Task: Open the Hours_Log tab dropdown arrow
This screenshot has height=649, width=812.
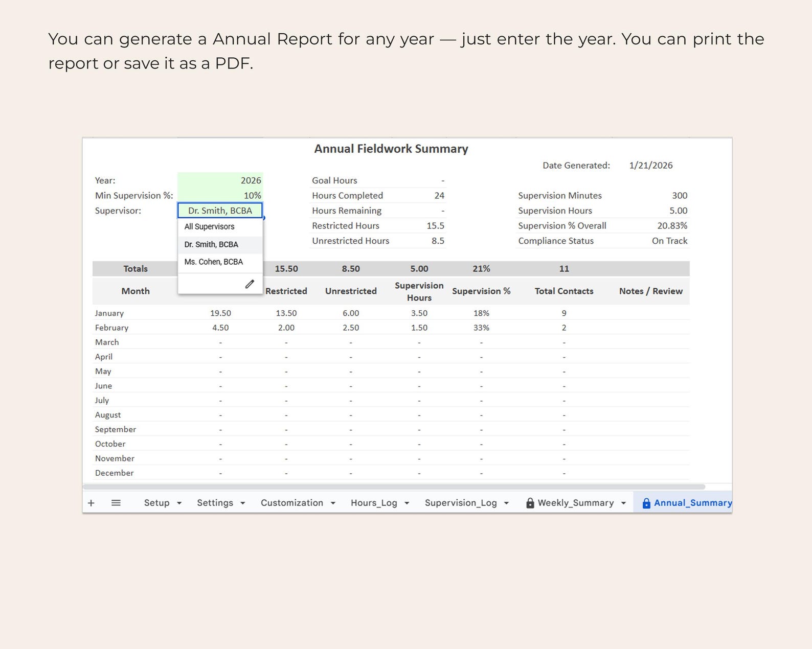Action: click(x=407, y=503)
